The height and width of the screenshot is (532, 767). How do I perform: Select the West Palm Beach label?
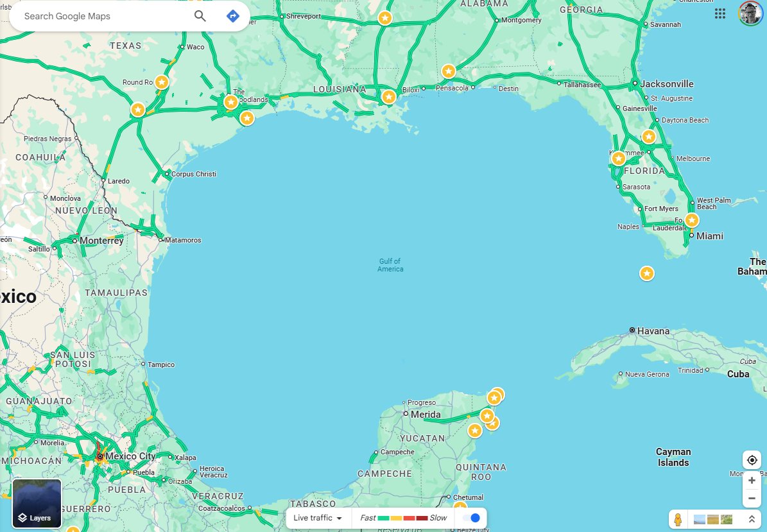click(x=714, y=203)
